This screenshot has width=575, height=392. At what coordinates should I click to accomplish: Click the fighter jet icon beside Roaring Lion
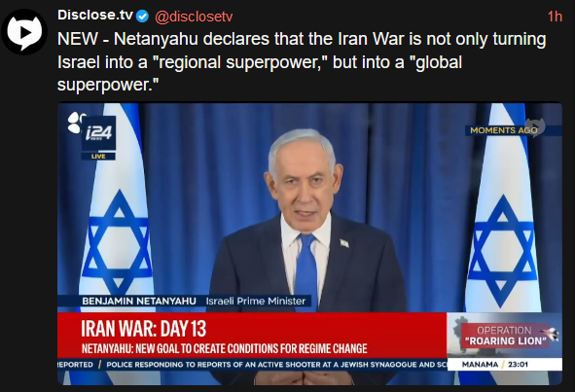point(550,334)
